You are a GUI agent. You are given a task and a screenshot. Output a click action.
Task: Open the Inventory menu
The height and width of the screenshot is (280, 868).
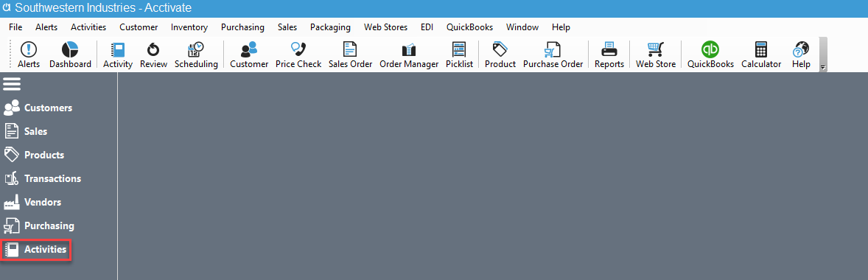tap(189, 27)
